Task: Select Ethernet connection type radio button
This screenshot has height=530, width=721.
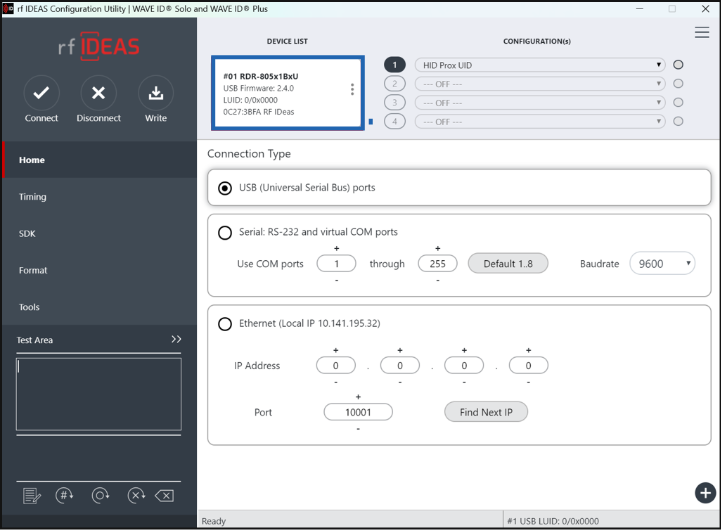Action: tap(225, 324)
